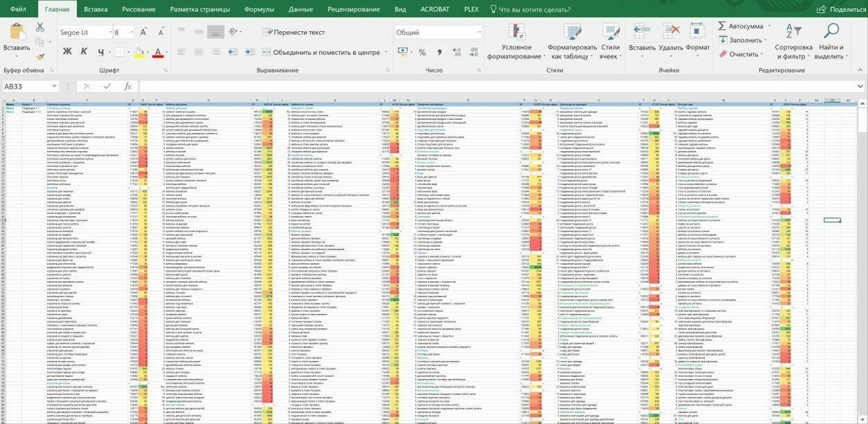Screen dimensions: 868x424
Task: Switch to the Данные tab
Action: (300, 9)
